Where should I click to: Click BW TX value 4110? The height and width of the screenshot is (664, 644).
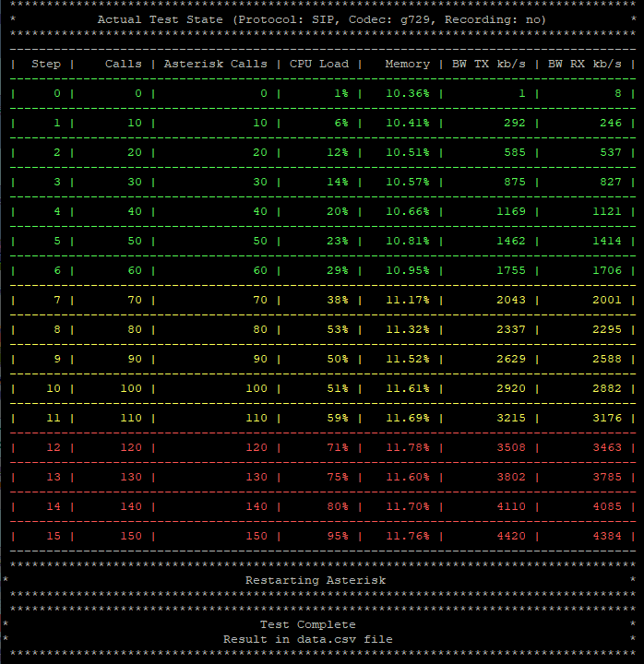(511, 506)
